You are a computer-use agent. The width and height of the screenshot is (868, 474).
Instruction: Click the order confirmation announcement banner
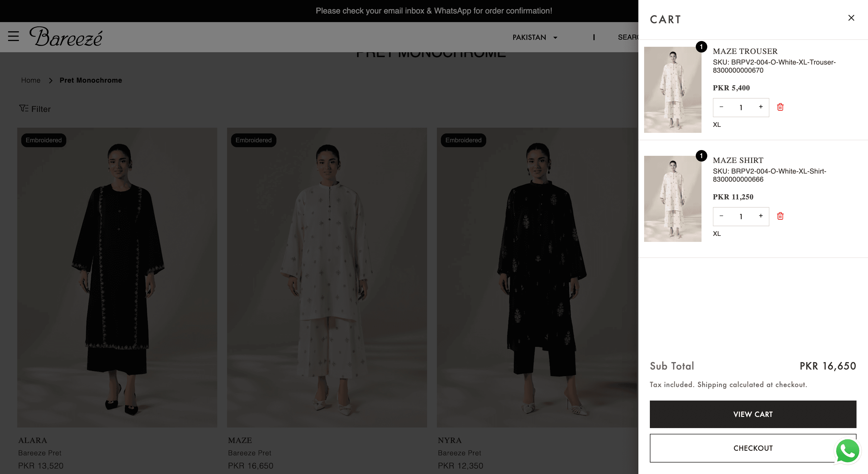(x=434, y=11)
